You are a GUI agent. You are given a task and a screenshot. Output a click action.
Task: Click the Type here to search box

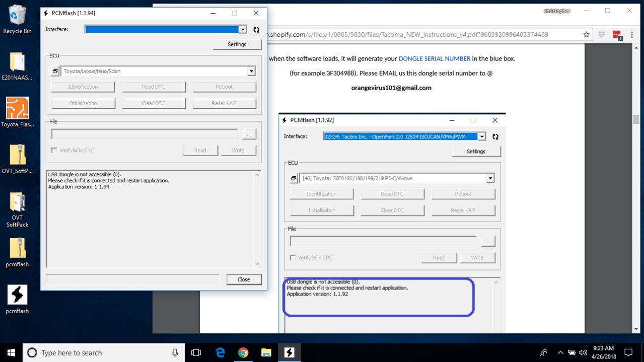coord(104,352)
